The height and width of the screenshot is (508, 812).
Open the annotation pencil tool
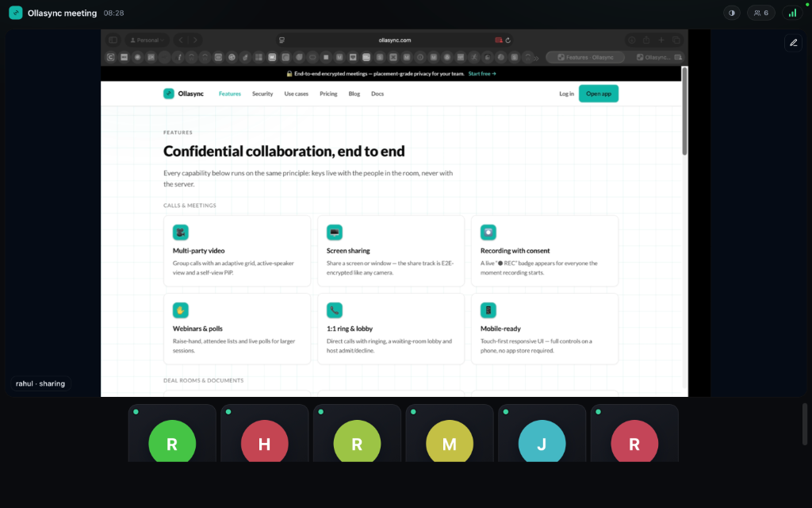793,43
